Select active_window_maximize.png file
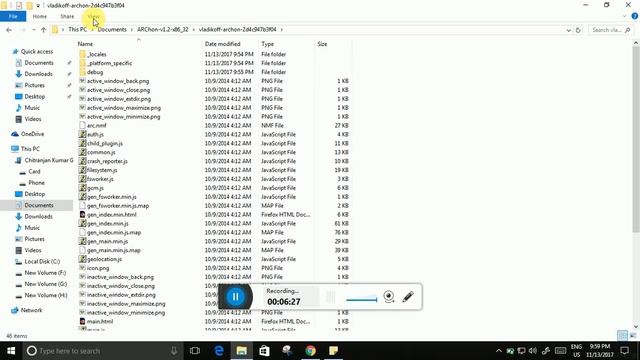Screen dimensions: 640x360 click(x=124, y=108)
